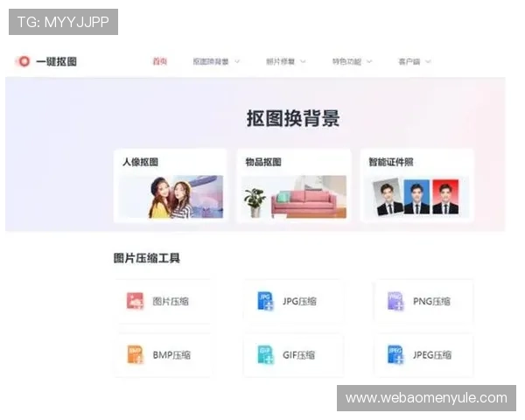Click the red 图片压缩 image icon
The width and height of the screenshot is (525, 420).
[x=136, y=301]
